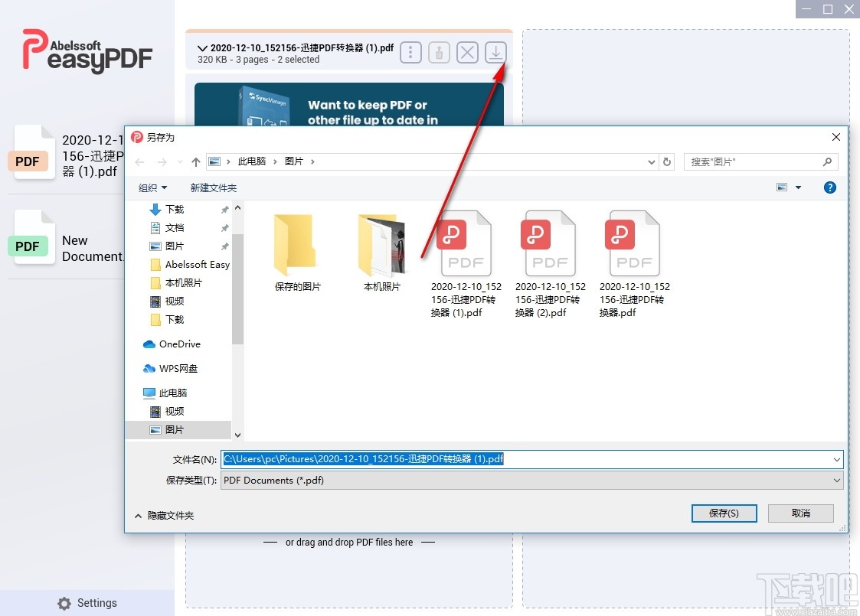Click the X icon to deselect the PDF pages
Viewport: 860px width, 616px height.
click(x=467, y=52)
